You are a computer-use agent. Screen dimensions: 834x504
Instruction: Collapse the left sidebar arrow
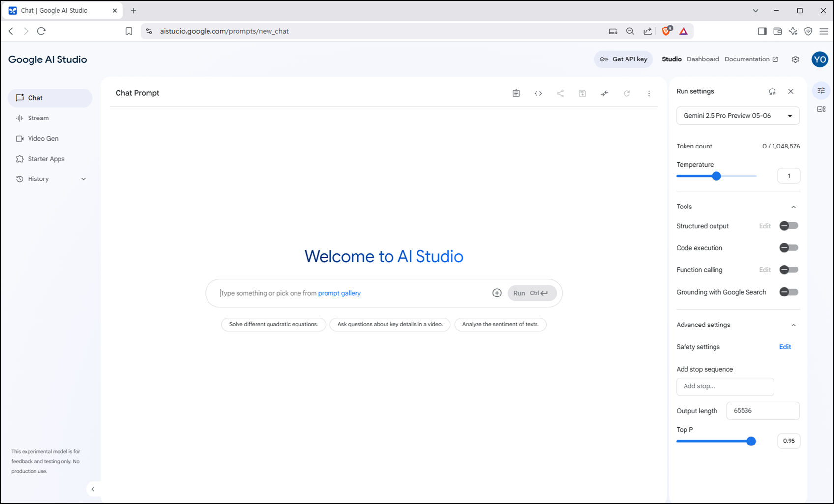93,489
